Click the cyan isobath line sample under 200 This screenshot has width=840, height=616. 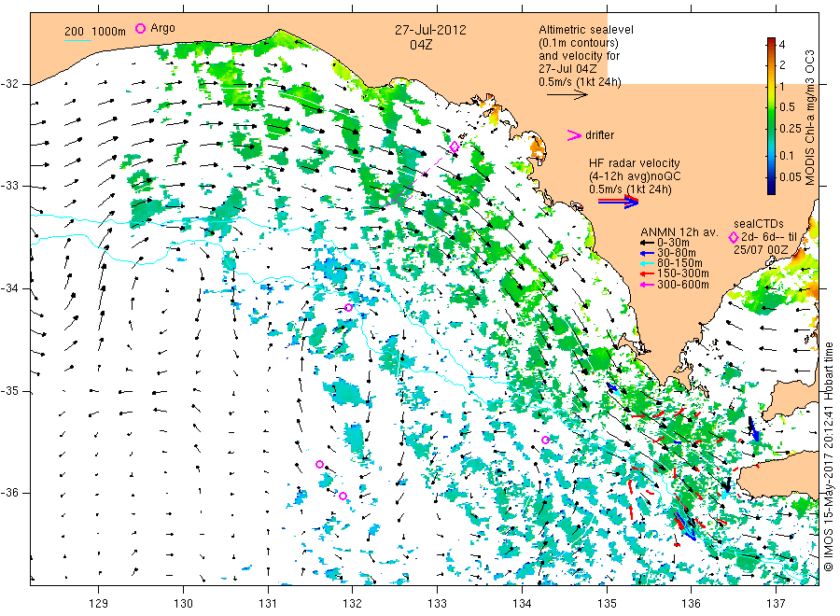[77, 40]
